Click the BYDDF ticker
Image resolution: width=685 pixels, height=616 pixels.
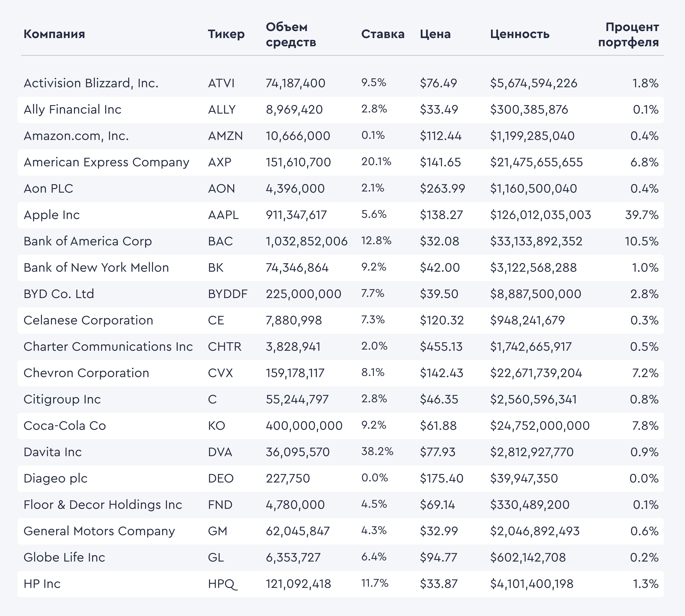(227, 294)
